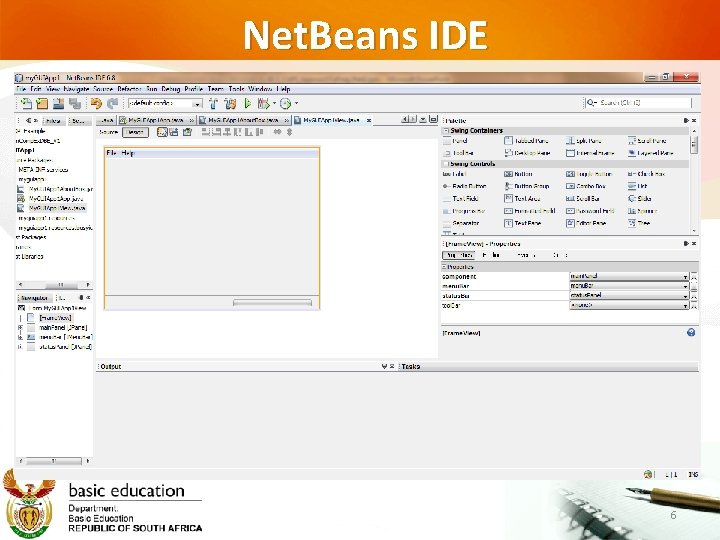Click the Navigator tab
The width and height of the screenshot is (720, 540).
click(34, 298)
